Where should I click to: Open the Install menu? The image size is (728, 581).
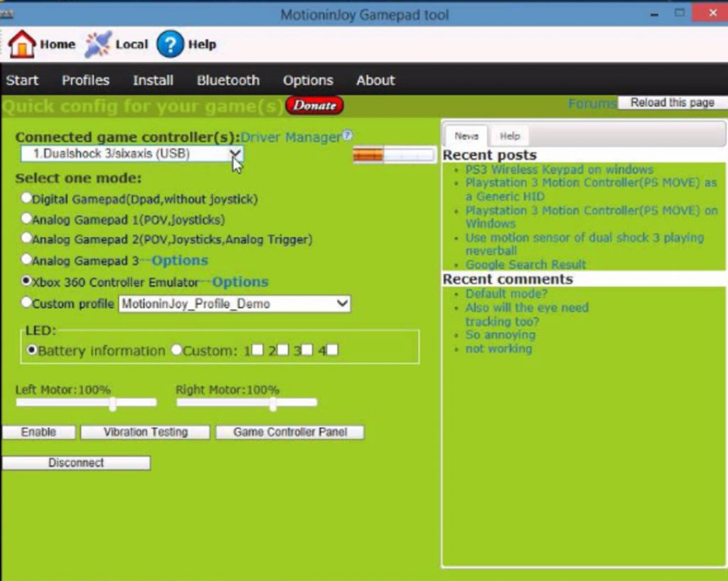coord(154,80)
